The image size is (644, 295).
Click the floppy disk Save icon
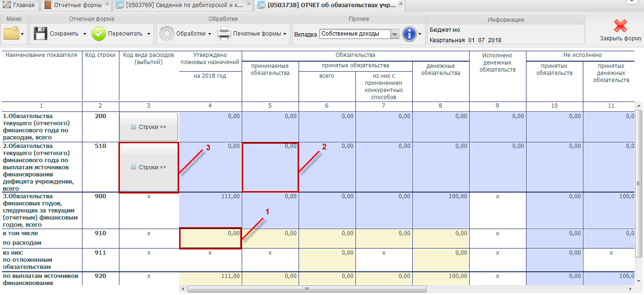click(x=40, y=34)
